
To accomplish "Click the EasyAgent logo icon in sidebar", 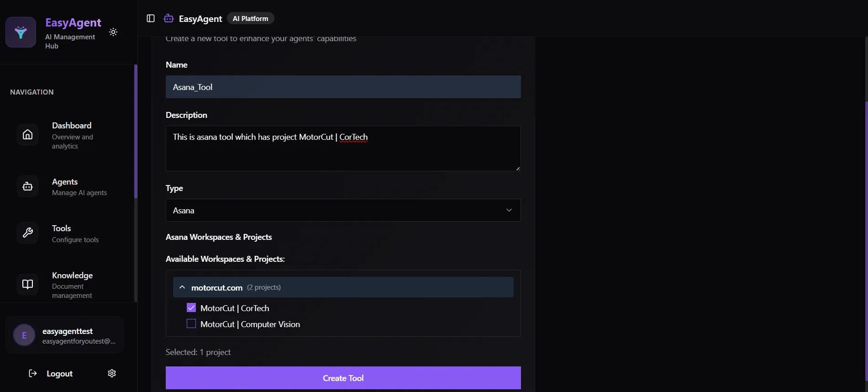I will coord(21,32).
